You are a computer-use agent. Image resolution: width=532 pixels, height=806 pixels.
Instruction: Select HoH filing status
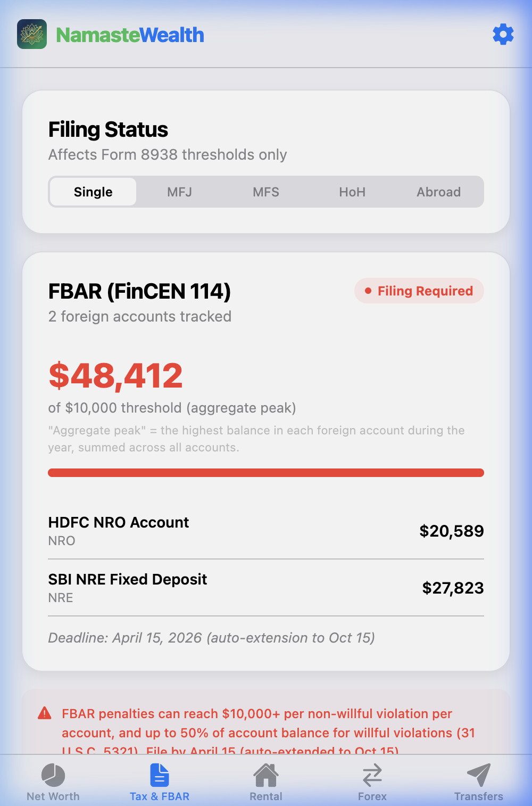352,192
